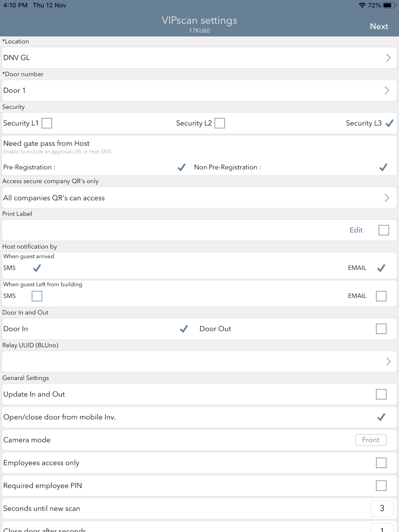This screenshot has height=532, width=399.
Task: Tap Next in the top bar
Action: click(x=379, y=26)
